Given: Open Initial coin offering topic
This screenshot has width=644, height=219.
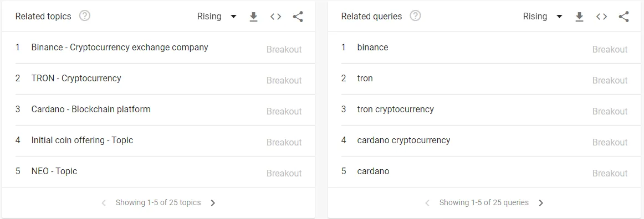Looking at the screenshot, I should (x=82, y=140).
